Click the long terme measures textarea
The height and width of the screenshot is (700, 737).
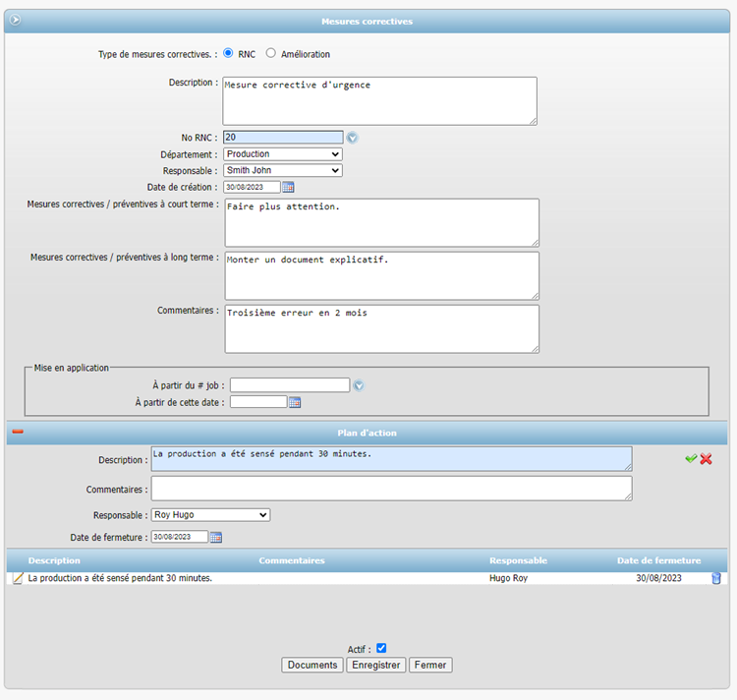click(382, 275)
